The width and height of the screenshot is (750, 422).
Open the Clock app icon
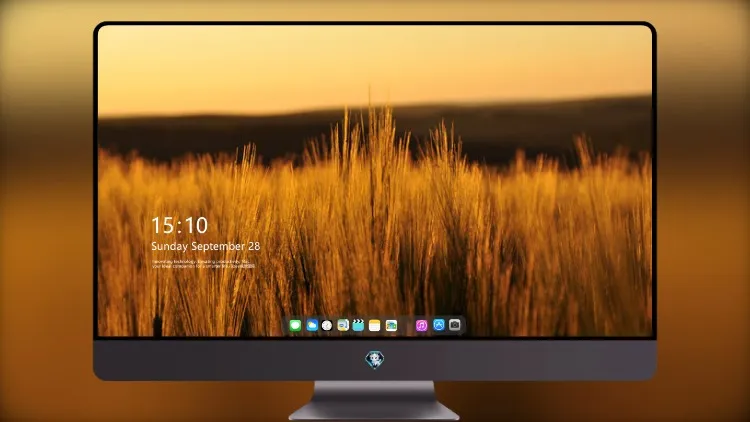point(327,325)
